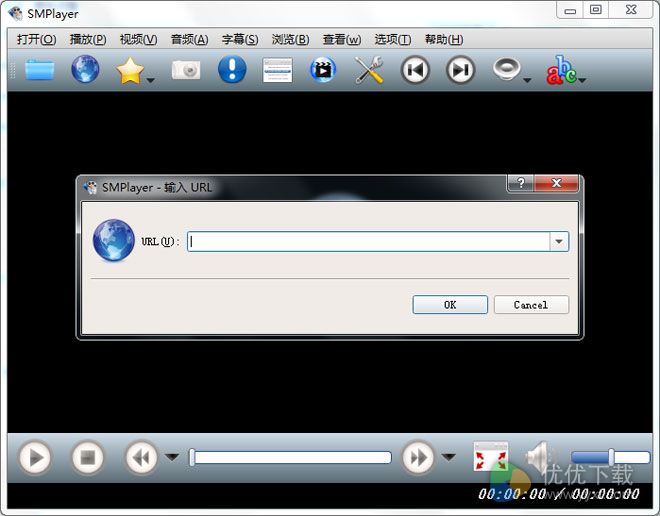This screenshot has height=516, width=660.
Task: Open the 音频(A) menu
Action: coord(189,40)
